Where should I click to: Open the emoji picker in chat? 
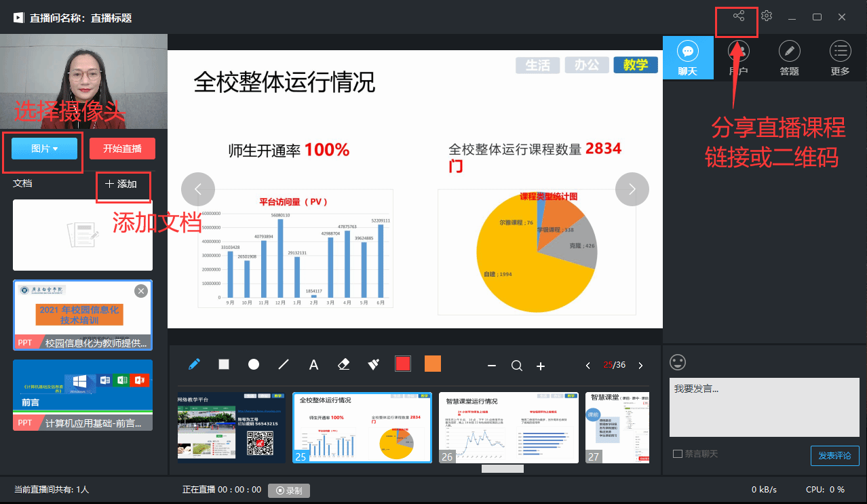pyautogui.click(x=678, y=362)
